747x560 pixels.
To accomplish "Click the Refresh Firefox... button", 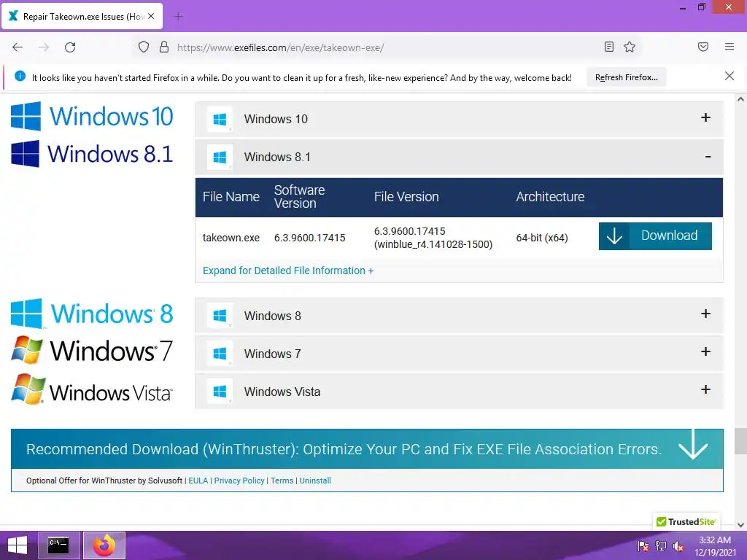I will pos(626,77).
